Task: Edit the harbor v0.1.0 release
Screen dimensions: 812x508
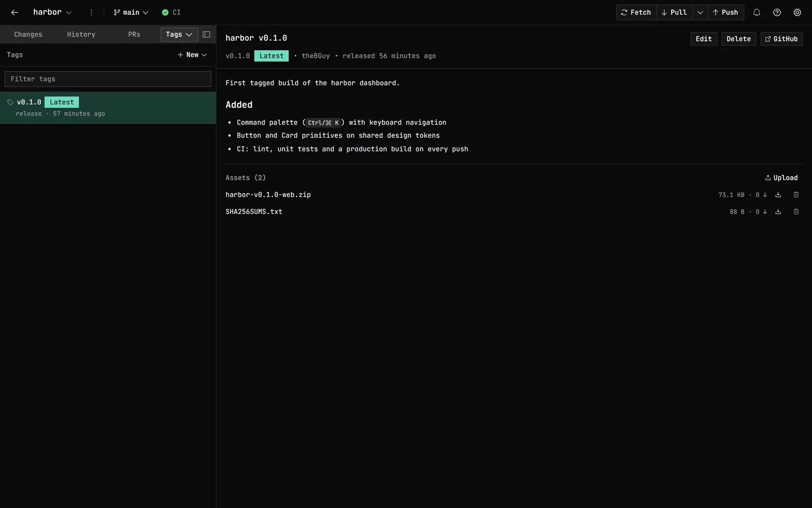Action: [704, 39]
